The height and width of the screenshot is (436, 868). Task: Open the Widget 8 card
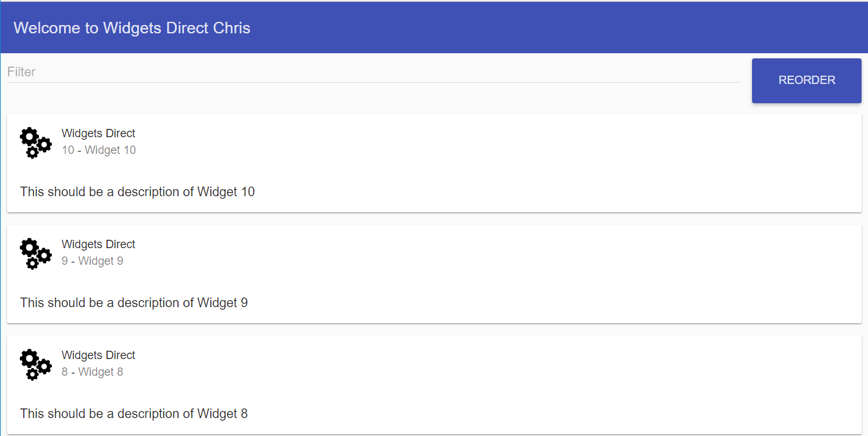pyautogui.click(x=434, y=385)
